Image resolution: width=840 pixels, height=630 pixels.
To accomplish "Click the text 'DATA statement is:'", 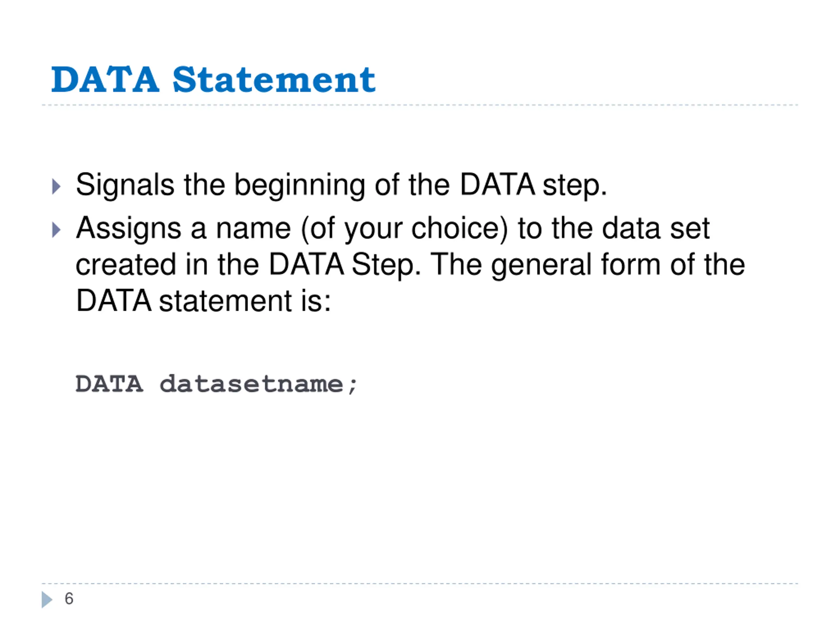I will click(203, 301).
